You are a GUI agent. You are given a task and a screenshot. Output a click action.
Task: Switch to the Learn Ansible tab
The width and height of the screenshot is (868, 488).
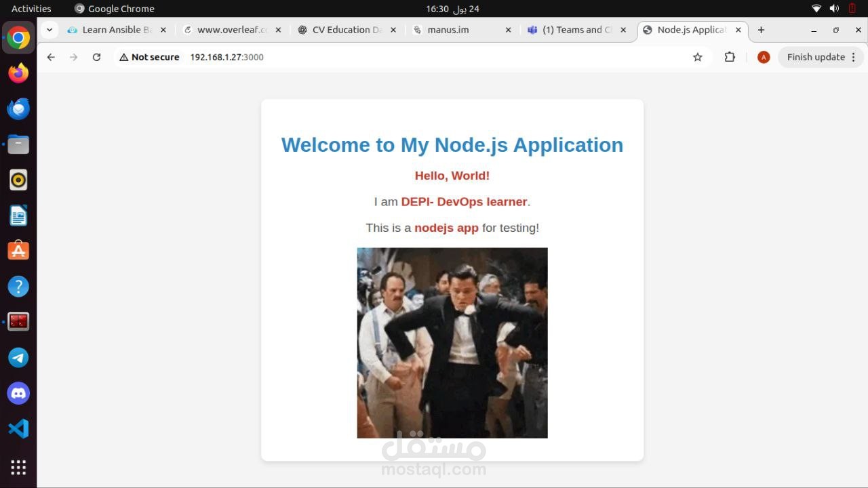112,30
